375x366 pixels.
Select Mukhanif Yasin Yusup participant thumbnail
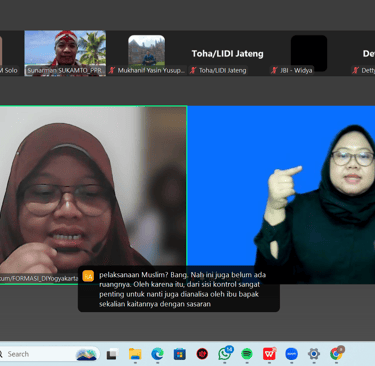pyautogui.click(x=147, y=53)
